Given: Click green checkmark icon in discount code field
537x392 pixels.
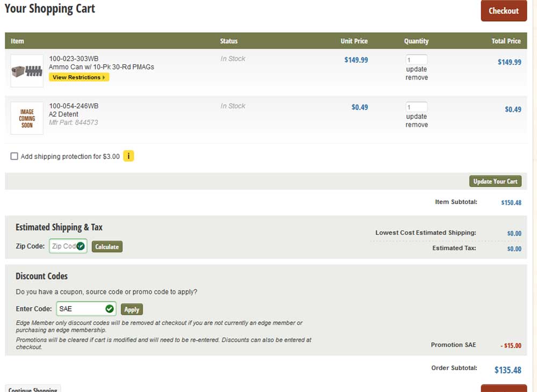Looking at the screenshot, I should [110, 309].
